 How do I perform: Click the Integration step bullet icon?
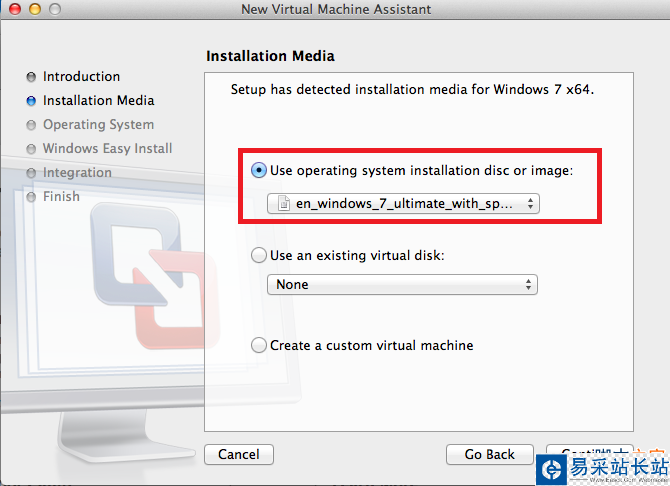pyautogui.click(x=32, y=173)
